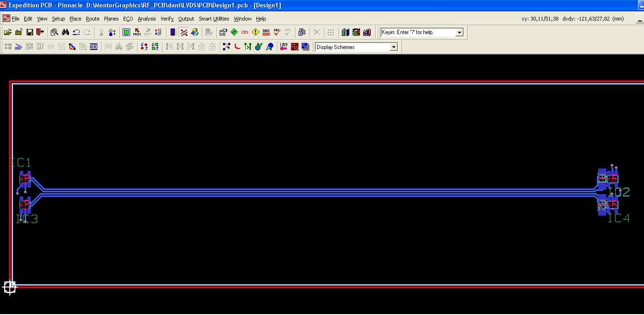Click the red-green books library icon
Image resolution: width=644 pixels, height=315 pixels.
(356, 32)
